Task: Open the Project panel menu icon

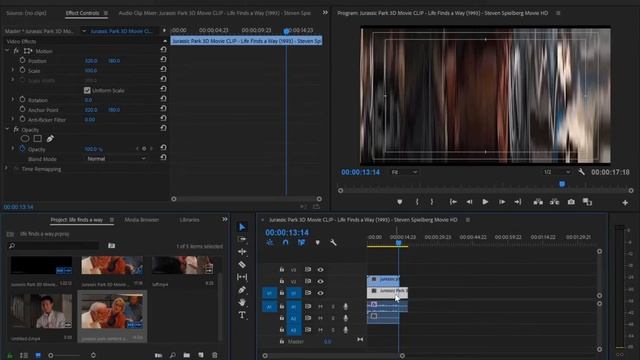Action: point(111,220)
